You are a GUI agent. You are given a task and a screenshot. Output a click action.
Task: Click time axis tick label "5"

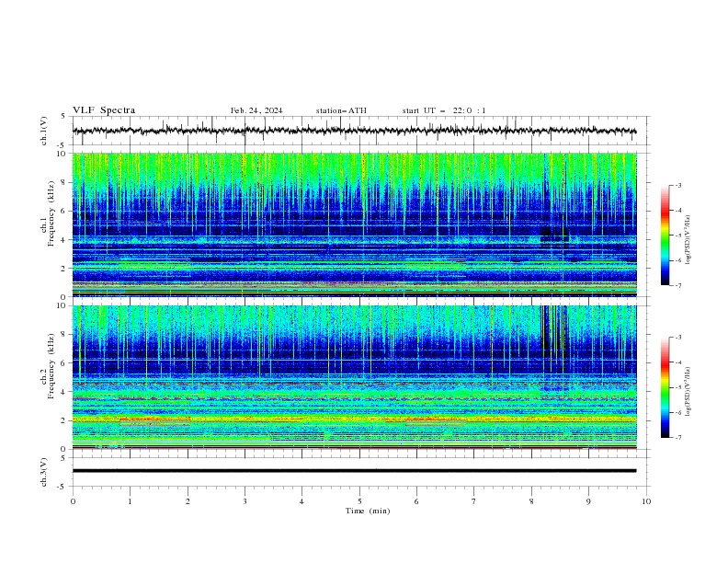pos(359,501)
